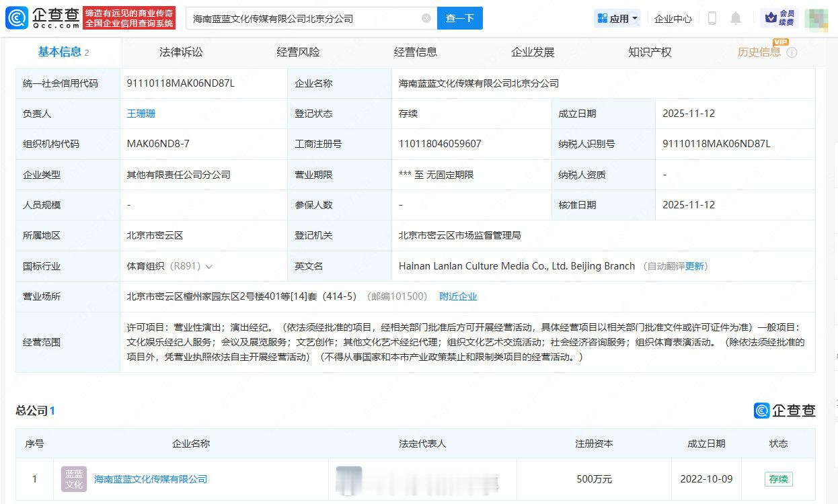Open 企业中心 link

(x=673, y=19)
